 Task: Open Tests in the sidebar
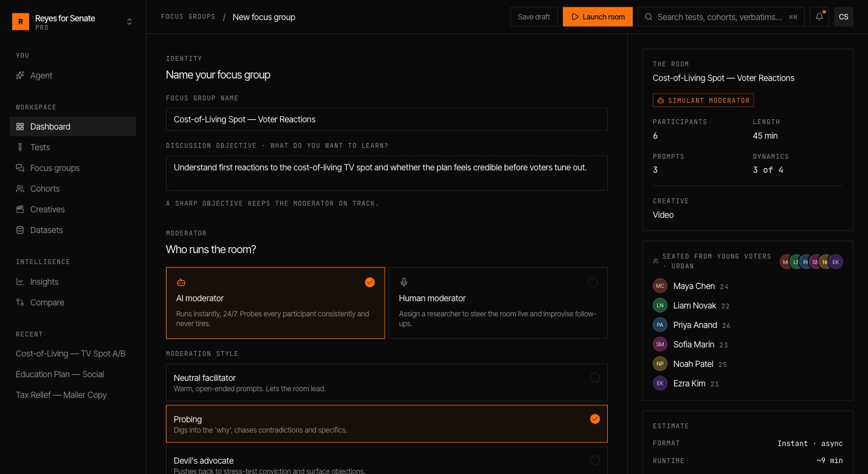tap(73, 147)
